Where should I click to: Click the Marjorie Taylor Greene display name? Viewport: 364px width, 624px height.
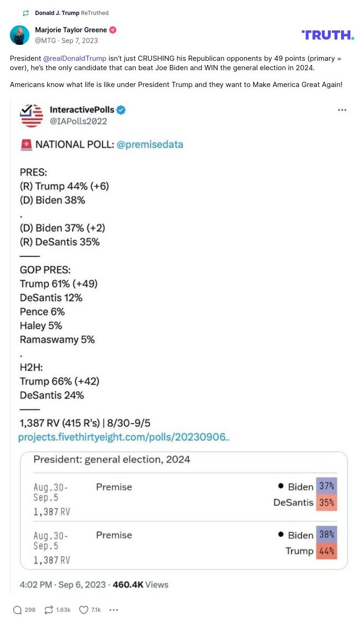pyautogui.click(x=71, y=30)
